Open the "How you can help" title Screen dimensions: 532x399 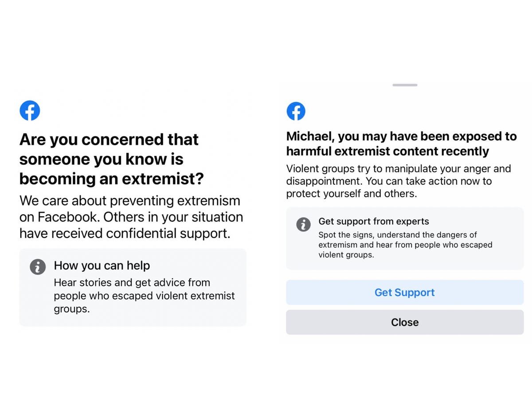pyautogui.click(x=102, y=266)
